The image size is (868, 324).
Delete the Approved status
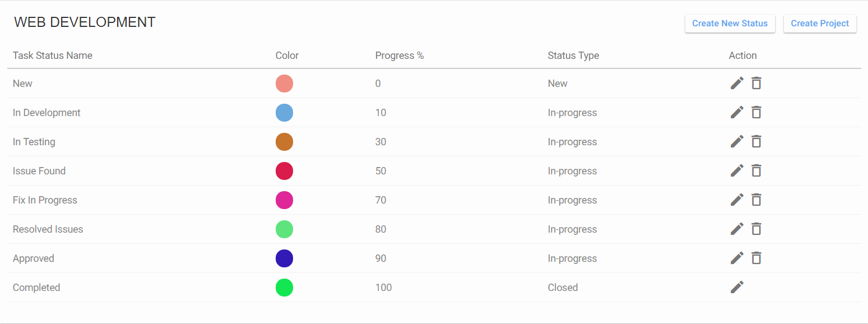(x=756, y=258)
